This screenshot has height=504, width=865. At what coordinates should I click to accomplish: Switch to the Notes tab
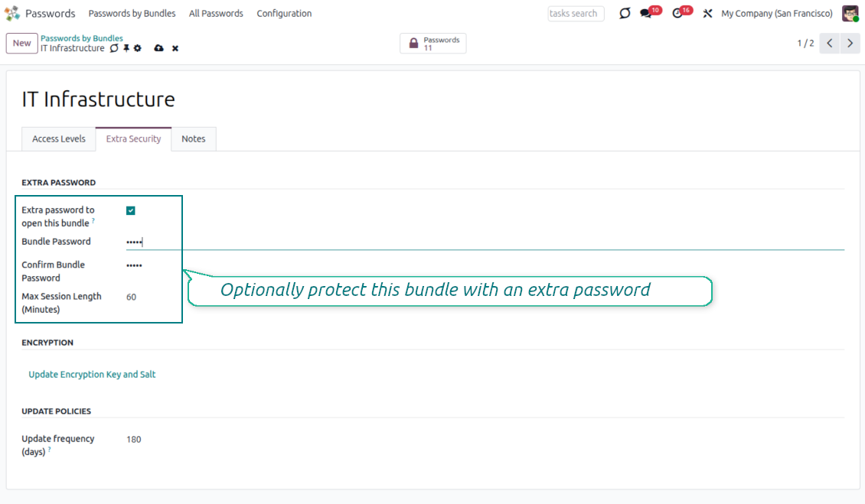(194, 139)
